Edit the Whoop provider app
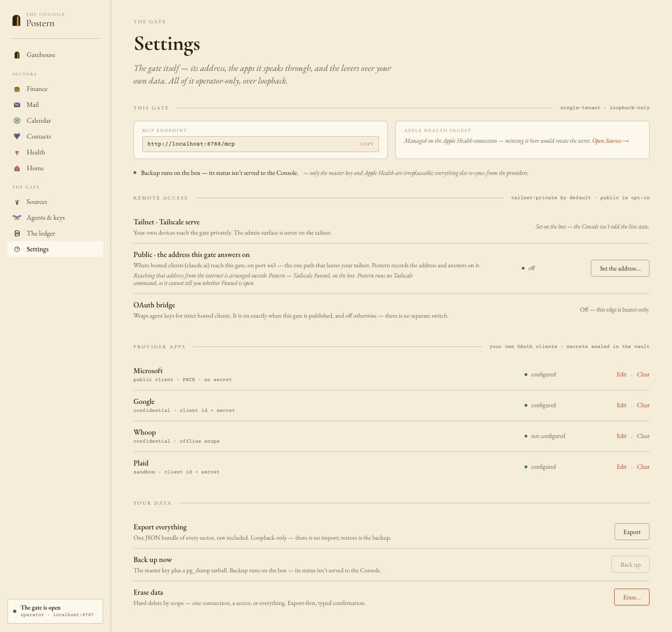This screenshot has width=672, height=632. click(621, 436)
